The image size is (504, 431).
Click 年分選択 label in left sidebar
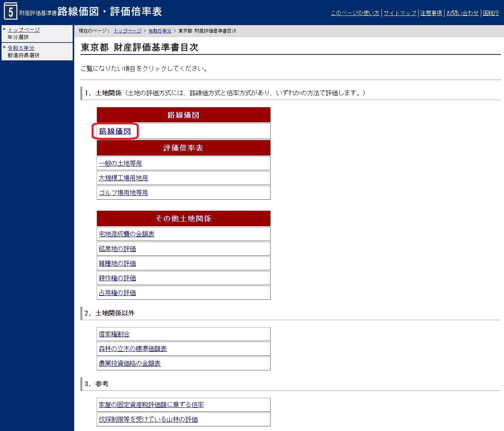click(18, 37)
